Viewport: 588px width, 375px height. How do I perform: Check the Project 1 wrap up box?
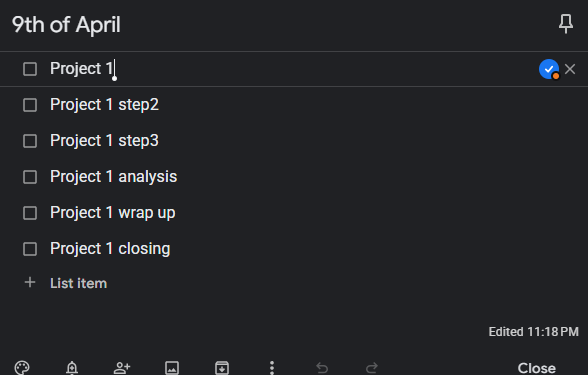pyautogui.click(x=30, y=213)
